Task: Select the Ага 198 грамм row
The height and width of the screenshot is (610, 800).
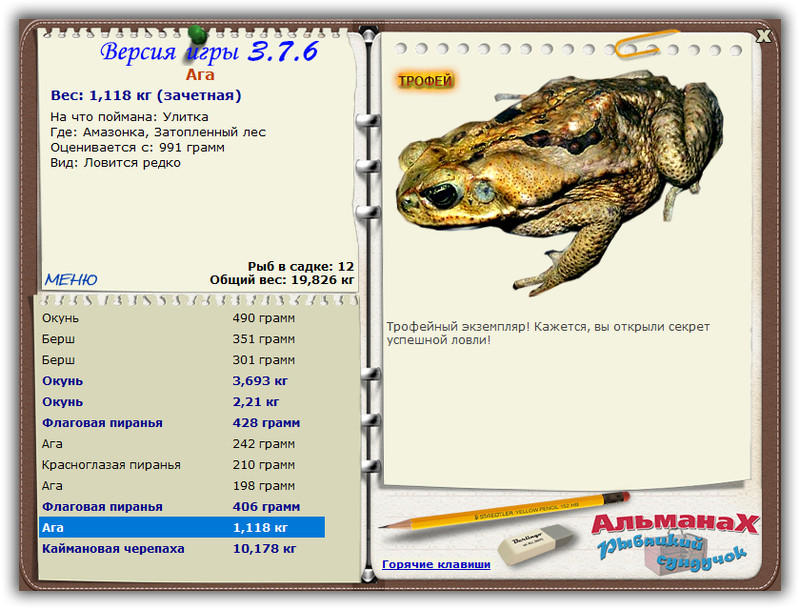Action: pyautogui.click(x=182, y=486)
